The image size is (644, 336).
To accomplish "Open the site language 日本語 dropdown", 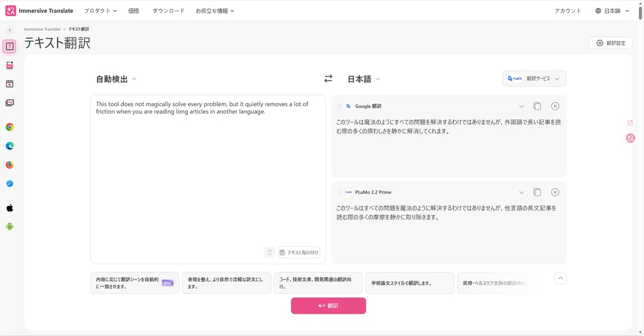I will (x=612, y=11).
